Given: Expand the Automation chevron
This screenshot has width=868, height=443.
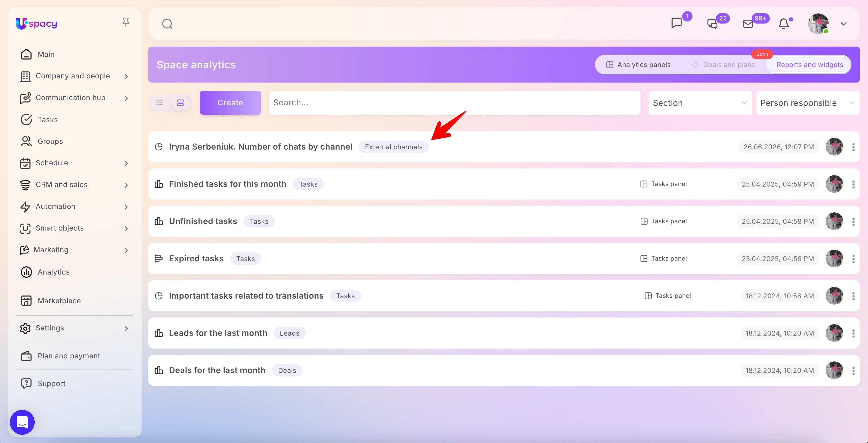Looking at the screenshot, I should 126,207.
